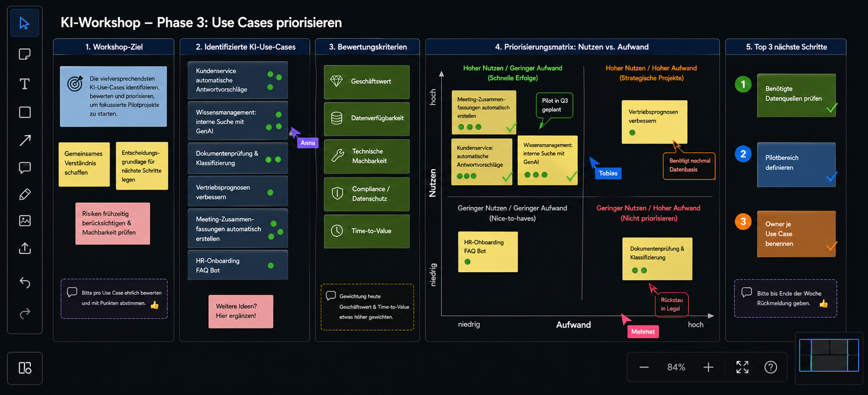Select the cursor pointer tool

point(24,23)
